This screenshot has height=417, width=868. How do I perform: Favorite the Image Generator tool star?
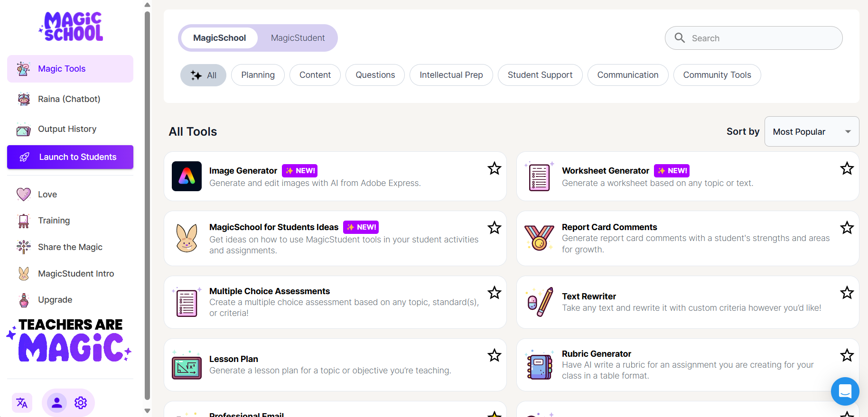click(495, 168)
